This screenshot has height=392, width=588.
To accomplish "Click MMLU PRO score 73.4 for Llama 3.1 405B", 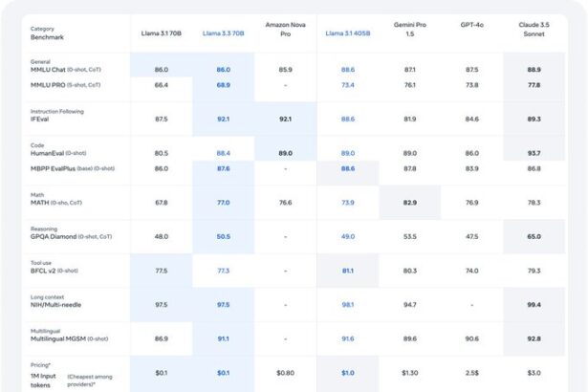I will pyautogui.click(x=348, y=85).
